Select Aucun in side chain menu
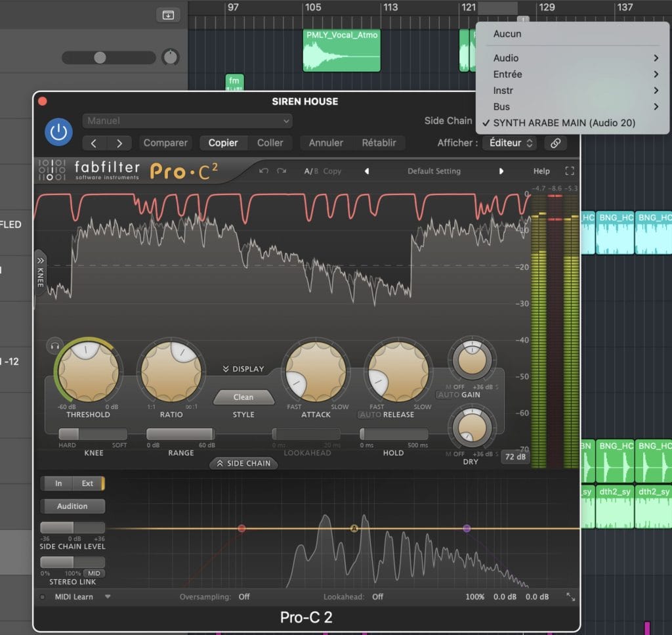 [507, 33]
